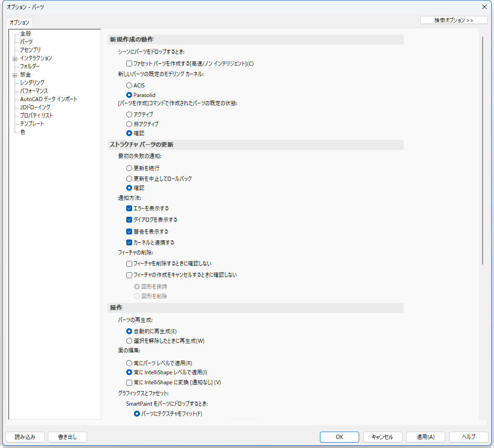The width and height of the screenshot is (494, 448).
Task: Click the 適用(A) button
Action: 425,437
